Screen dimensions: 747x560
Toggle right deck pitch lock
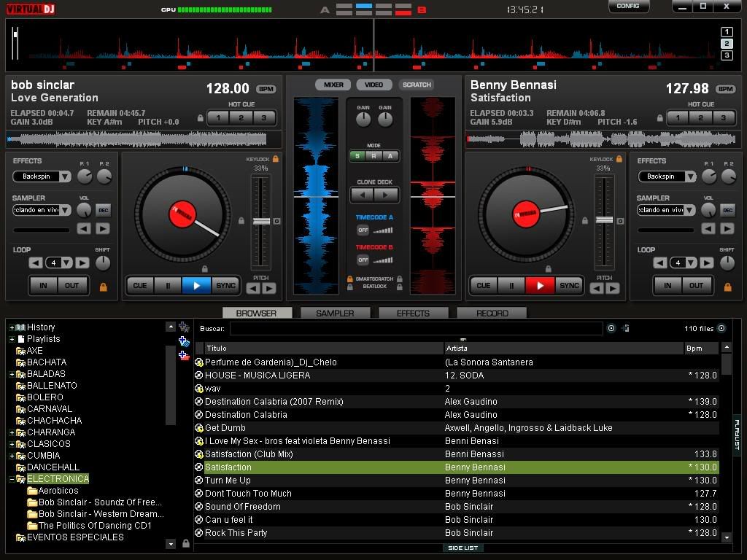coord(585,221)
